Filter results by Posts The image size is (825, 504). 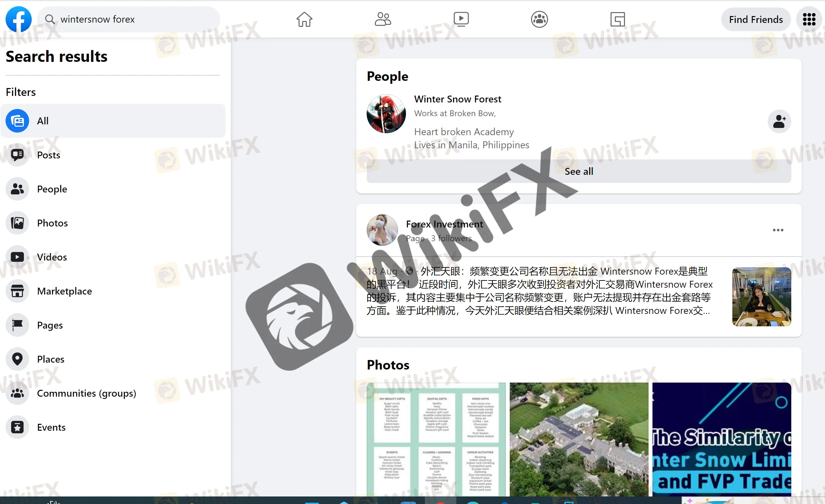(48, 155)
